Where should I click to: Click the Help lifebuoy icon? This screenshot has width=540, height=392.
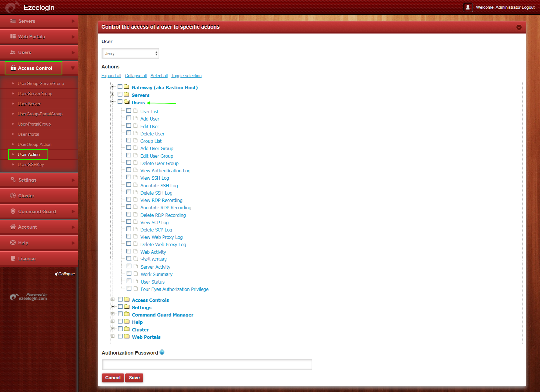click(13, 242)
